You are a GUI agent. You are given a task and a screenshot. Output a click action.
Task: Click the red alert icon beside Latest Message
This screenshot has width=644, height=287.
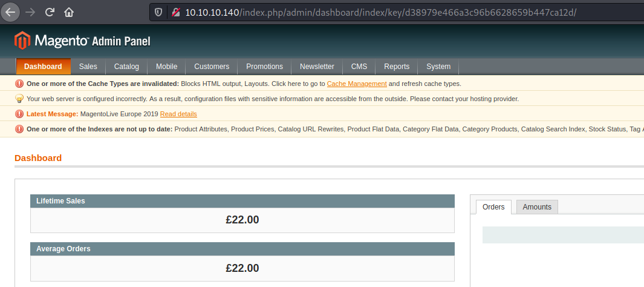[19, 114]
